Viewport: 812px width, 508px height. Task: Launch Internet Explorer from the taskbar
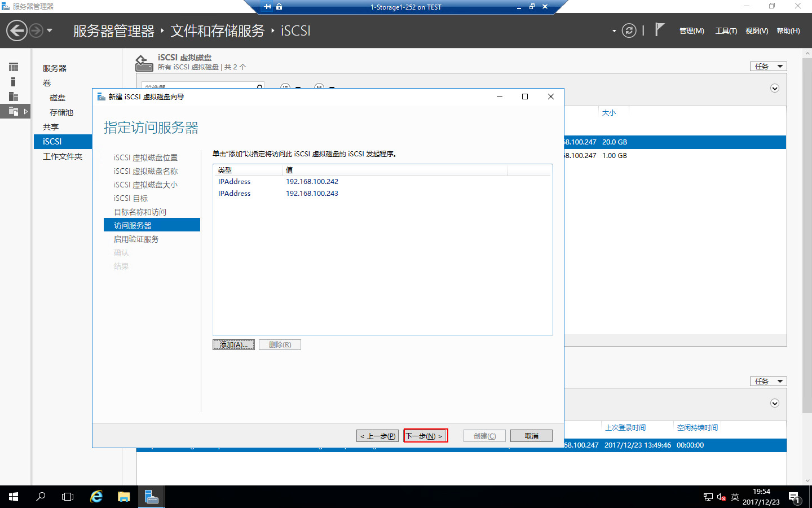point(96,497)
